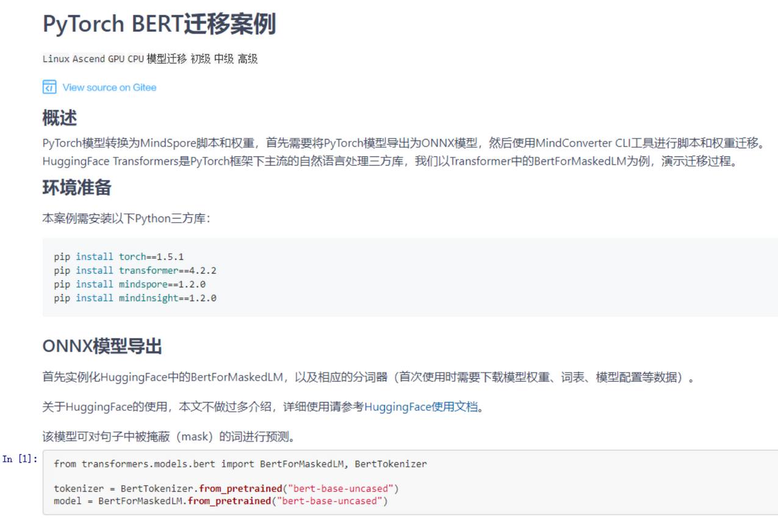The height and width of the screenshot is (532, 778).
Task: Click the GPU tag under the title
Action: pos(116,59)
